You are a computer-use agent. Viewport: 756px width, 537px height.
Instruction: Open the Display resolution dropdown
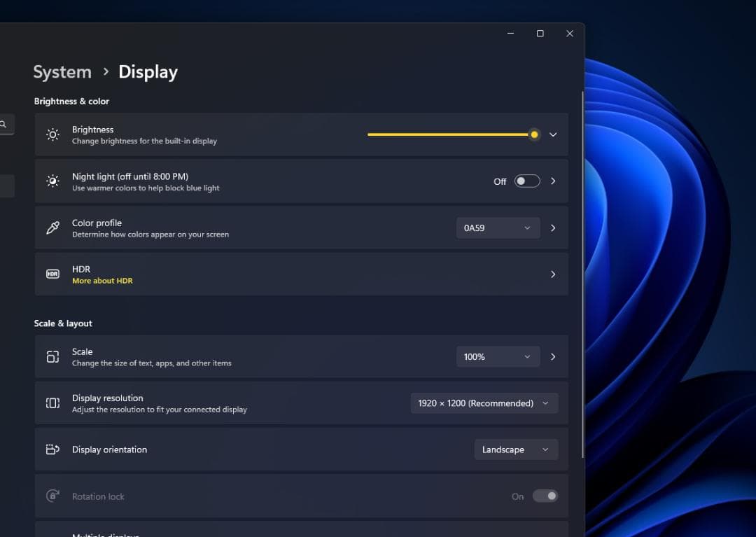(484, 403)
